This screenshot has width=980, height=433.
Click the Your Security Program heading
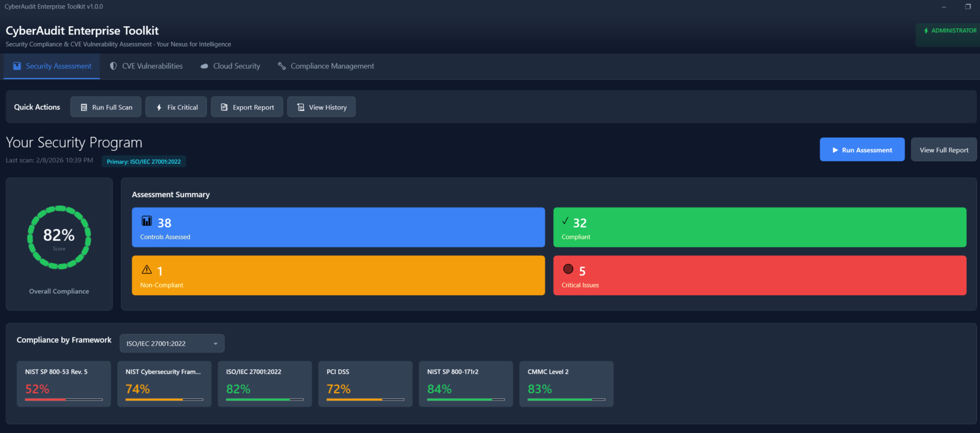(x=74, y=142)
